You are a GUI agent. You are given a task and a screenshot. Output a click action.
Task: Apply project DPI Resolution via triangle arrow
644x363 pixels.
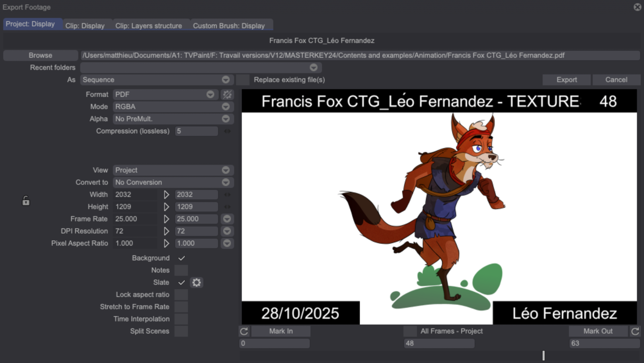(x=166, y=231)
